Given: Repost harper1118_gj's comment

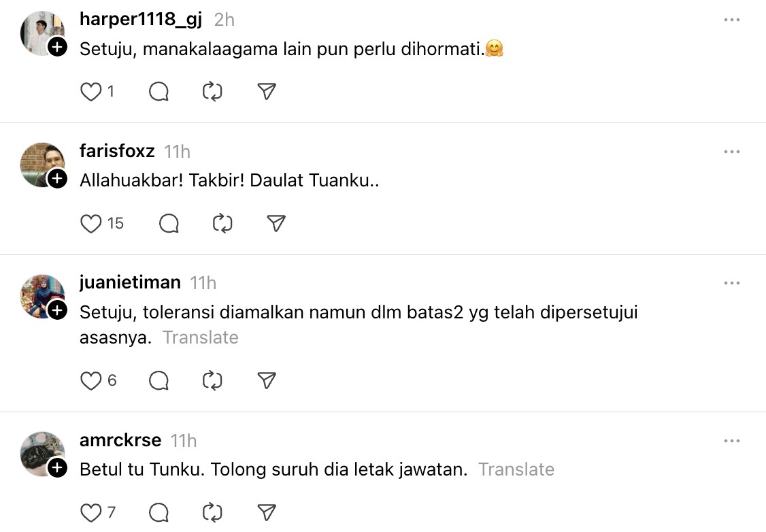Looking at the screenshot, I should [x=213, y=92].
